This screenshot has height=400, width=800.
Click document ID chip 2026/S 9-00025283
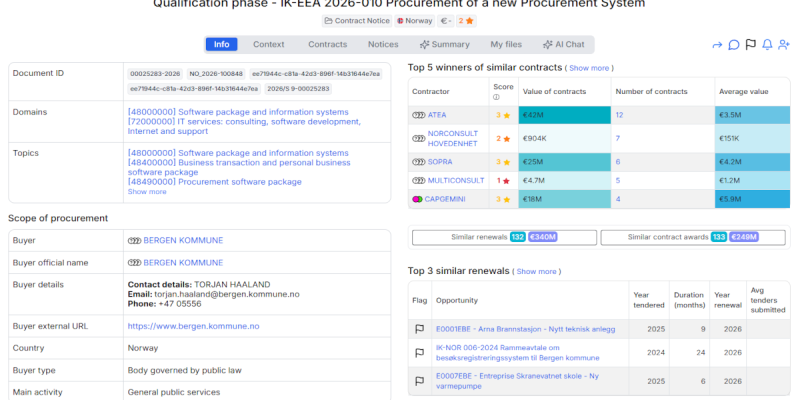(298, 89)
